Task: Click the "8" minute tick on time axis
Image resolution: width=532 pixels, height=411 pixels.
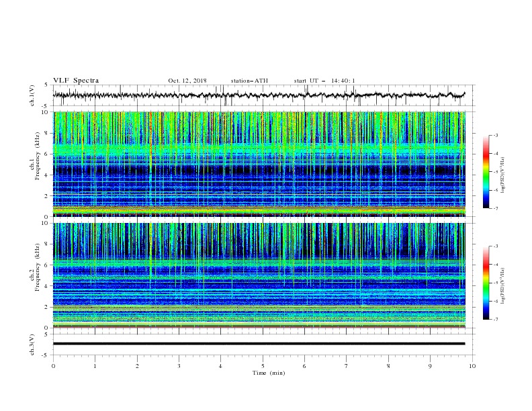Action: coord(388,366)
